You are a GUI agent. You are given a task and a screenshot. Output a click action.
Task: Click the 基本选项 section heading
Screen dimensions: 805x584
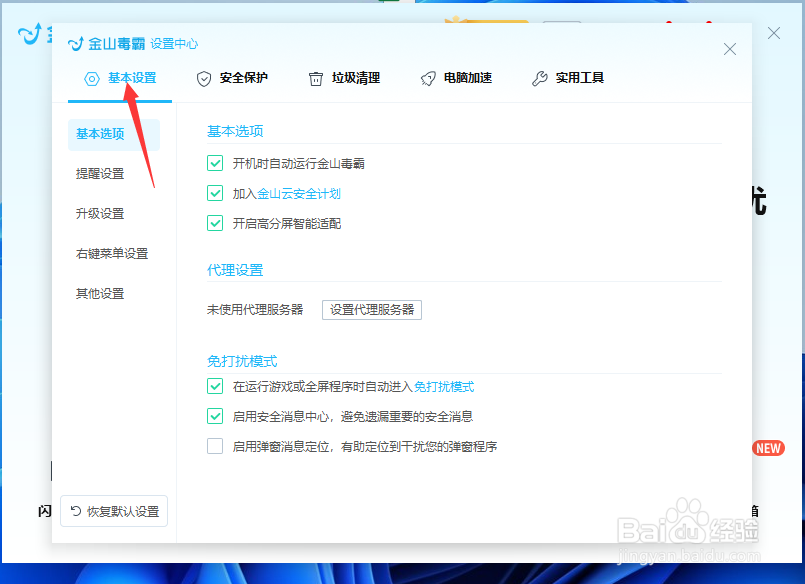coord(235,131)
